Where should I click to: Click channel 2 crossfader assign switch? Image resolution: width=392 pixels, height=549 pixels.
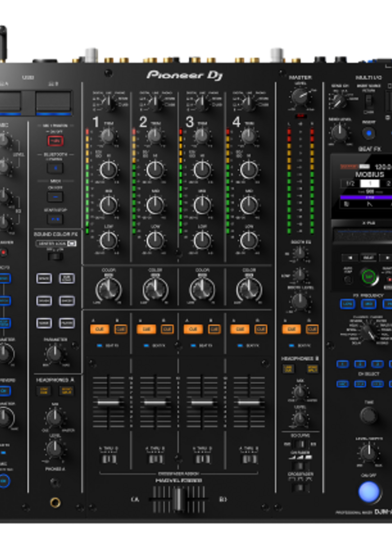click(155, 459)
